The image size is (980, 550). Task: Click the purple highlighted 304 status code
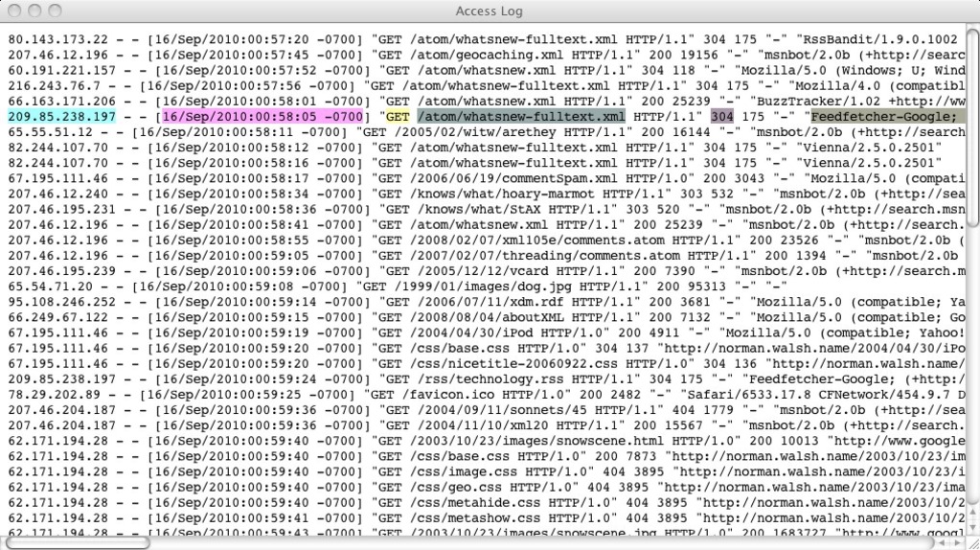coord(722,116)
